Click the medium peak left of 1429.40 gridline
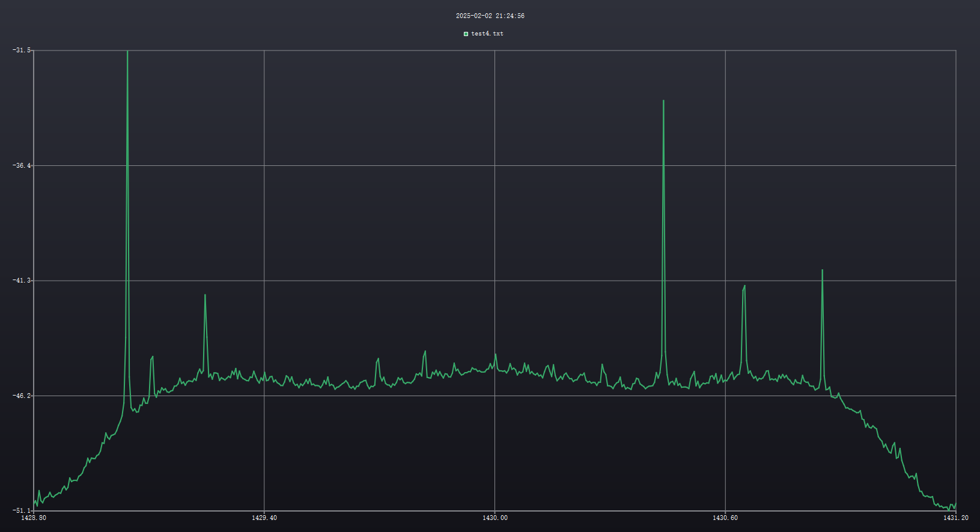The height and width of the screenshot is (532, 980). [205, 295]
